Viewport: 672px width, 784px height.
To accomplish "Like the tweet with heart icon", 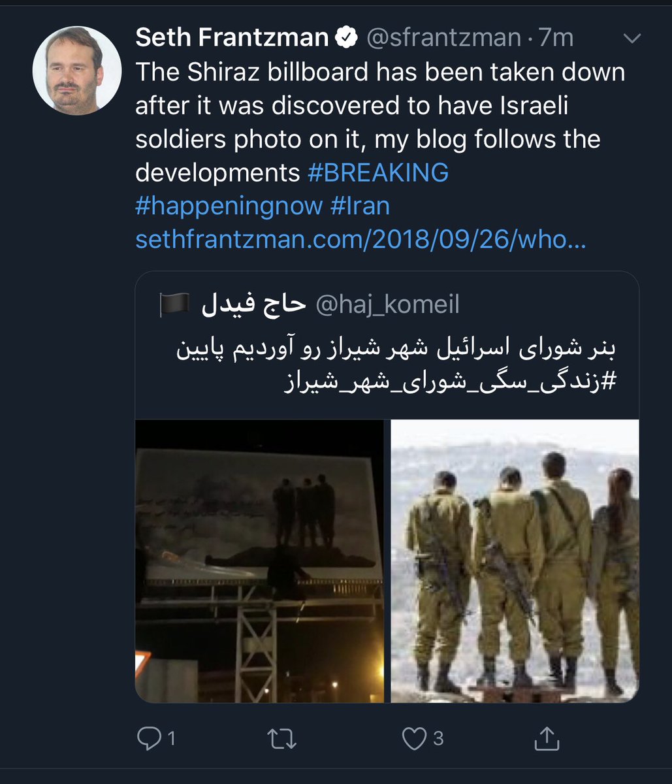I will coord(414,738).
